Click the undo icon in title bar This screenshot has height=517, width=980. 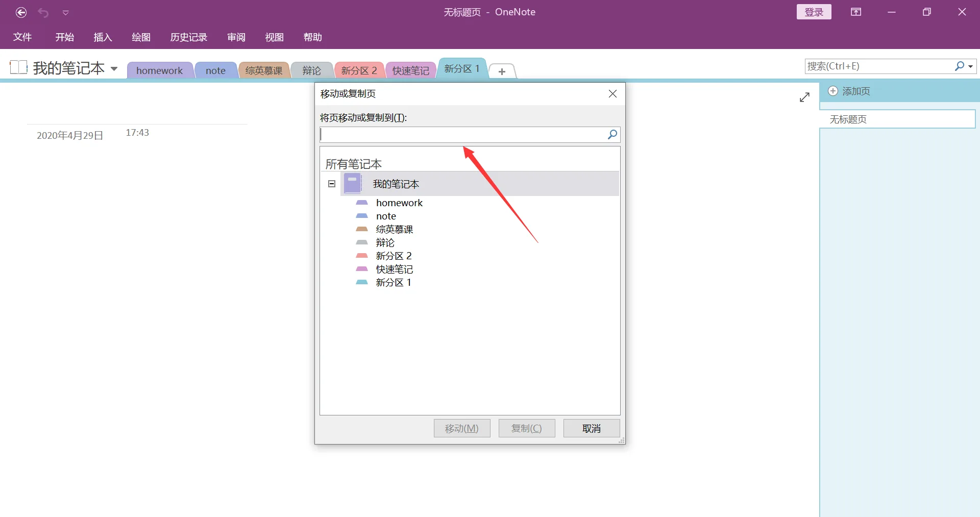pos(43,13)
